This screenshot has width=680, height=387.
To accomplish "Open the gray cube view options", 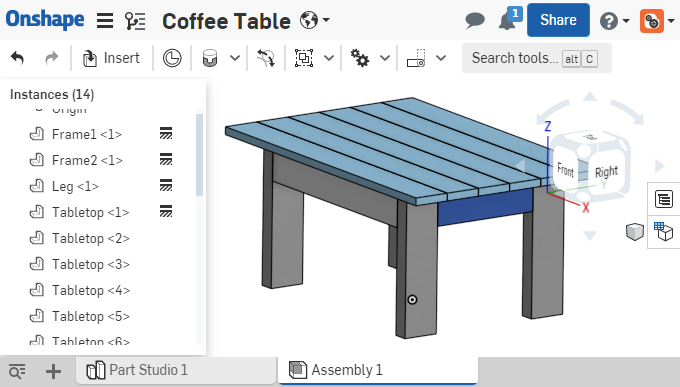I will coord(635,231).
